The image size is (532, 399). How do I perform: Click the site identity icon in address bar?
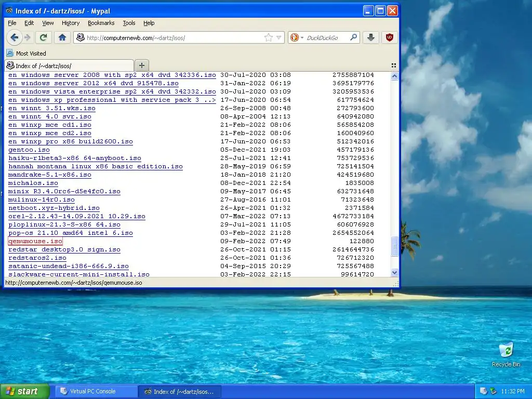click(81, 37)
